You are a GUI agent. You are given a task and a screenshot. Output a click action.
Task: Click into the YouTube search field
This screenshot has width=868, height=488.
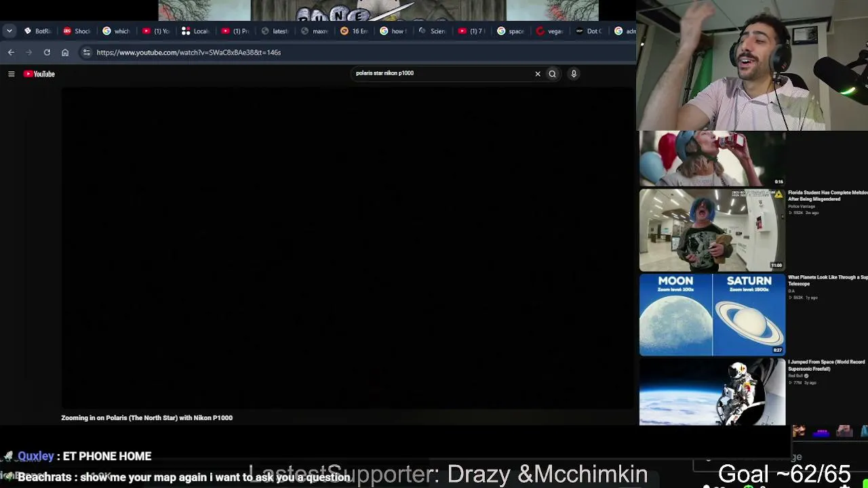coord(441,73)
